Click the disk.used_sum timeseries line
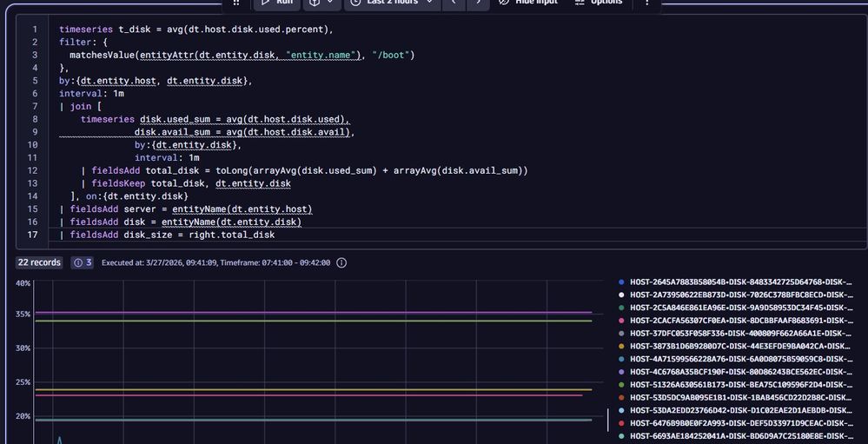 pos(215,119)
